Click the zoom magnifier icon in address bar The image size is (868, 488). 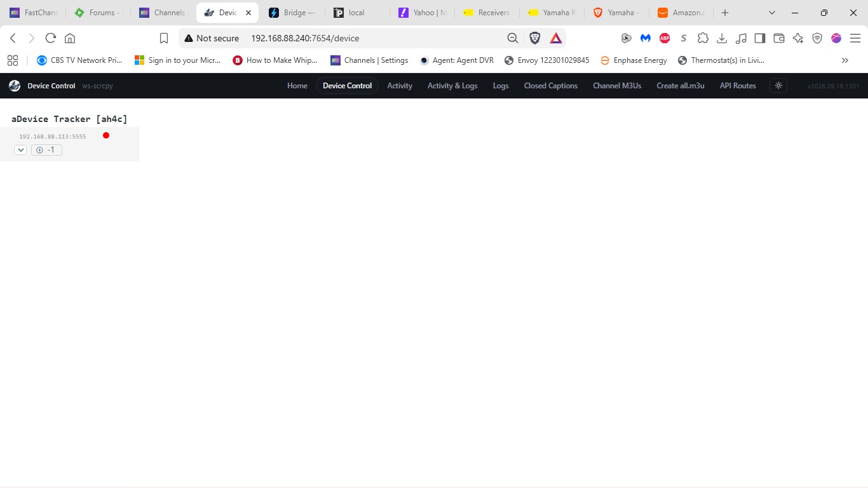point(513,38)
